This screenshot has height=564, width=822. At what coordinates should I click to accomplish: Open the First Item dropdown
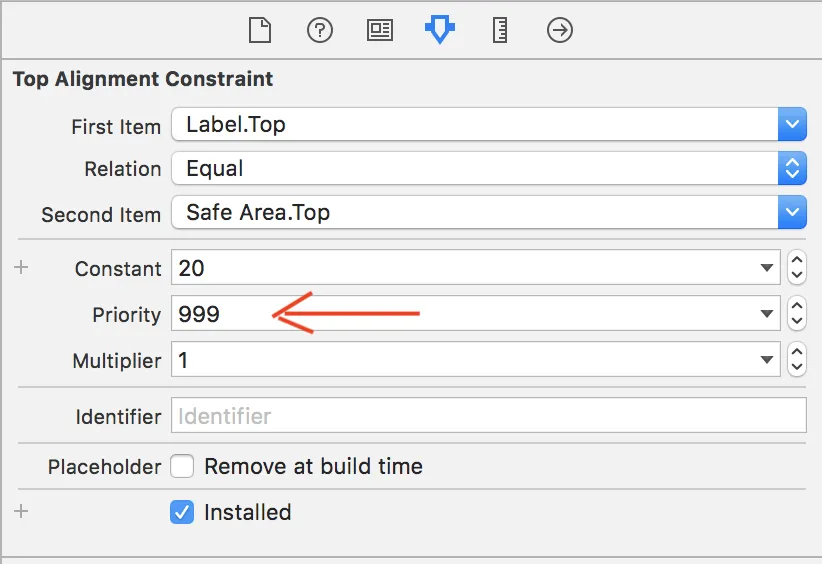pyautogui.click(x=792, y=125)
